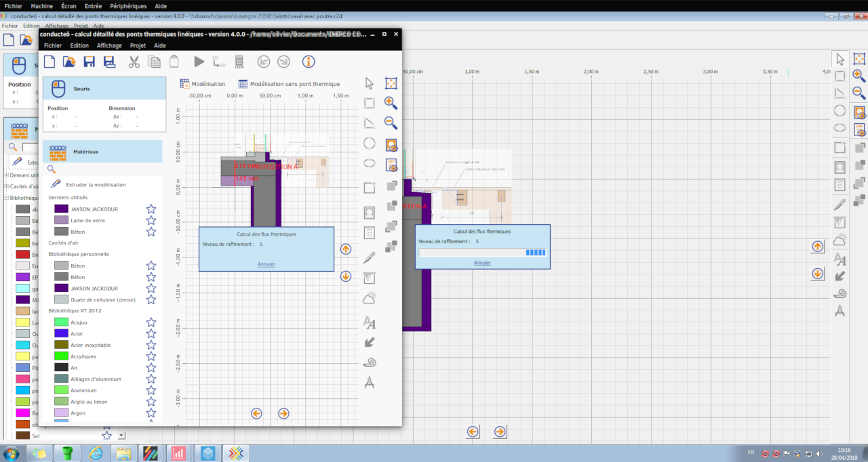Viewport: 868px width, 462px height.
Task: Select the ellipse drawing tool in front window
Action: (370, 163)
